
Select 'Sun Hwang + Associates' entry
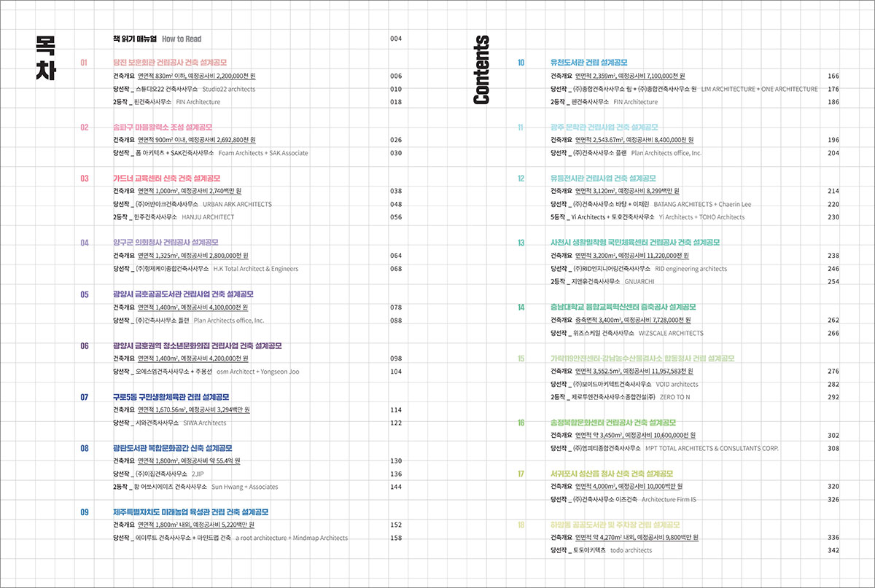click(244, 487)
